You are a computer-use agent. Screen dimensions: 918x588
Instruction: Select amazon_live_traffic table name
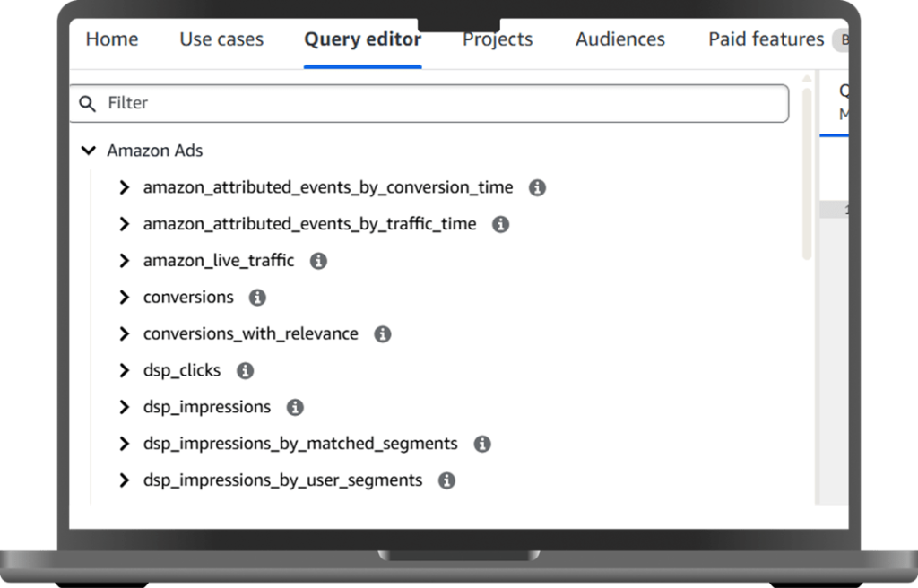pos(219,261)
